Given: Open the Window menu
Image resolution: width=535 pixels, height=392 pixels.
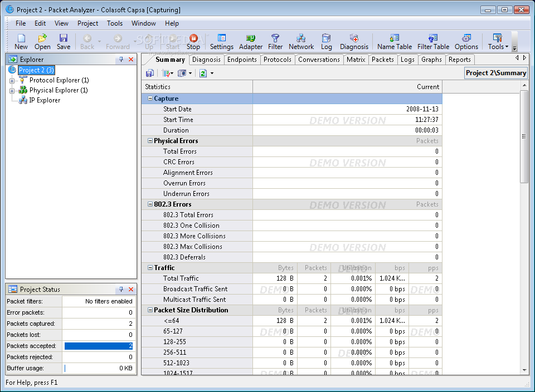Looking at the screenshot, I should point(144,23).
